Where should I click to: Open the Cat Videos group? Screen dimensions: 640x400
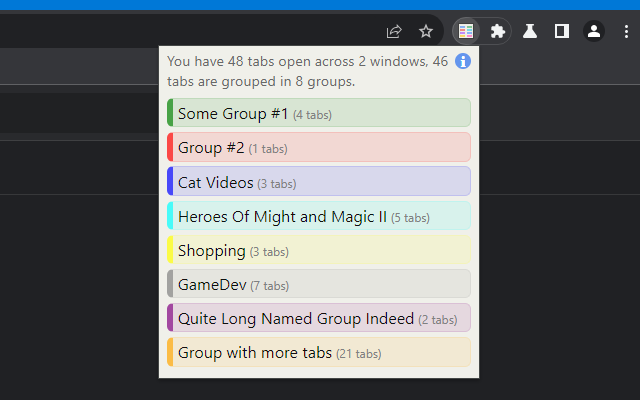(x=319, y=182)
